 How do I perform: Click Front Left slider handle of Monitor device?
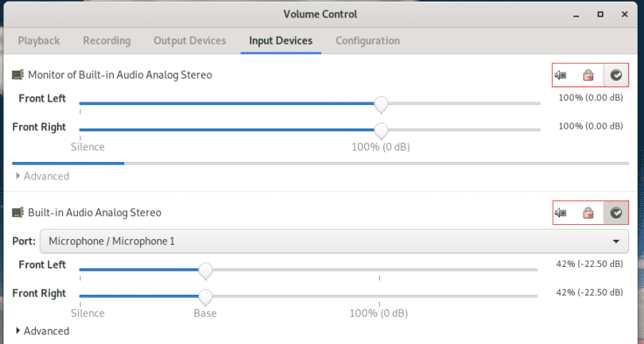click(x=381, y=104)
